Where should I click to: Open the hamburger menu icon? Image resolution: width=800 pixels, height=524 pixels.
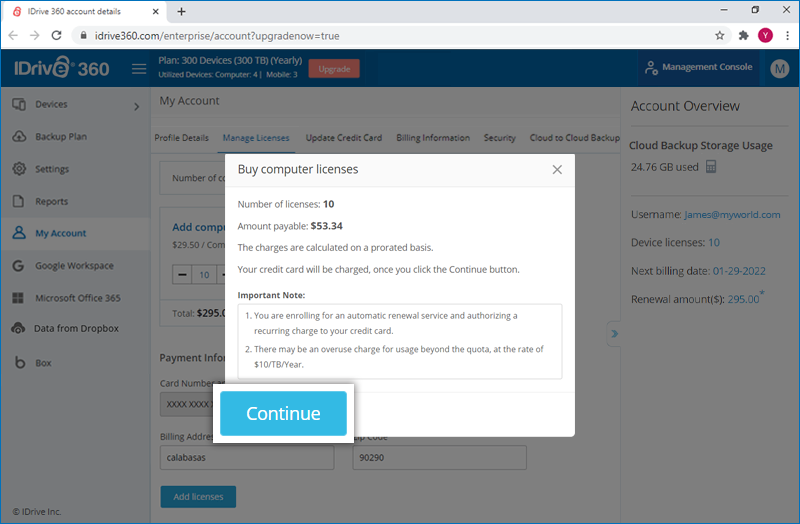click(x=139, y=68)
